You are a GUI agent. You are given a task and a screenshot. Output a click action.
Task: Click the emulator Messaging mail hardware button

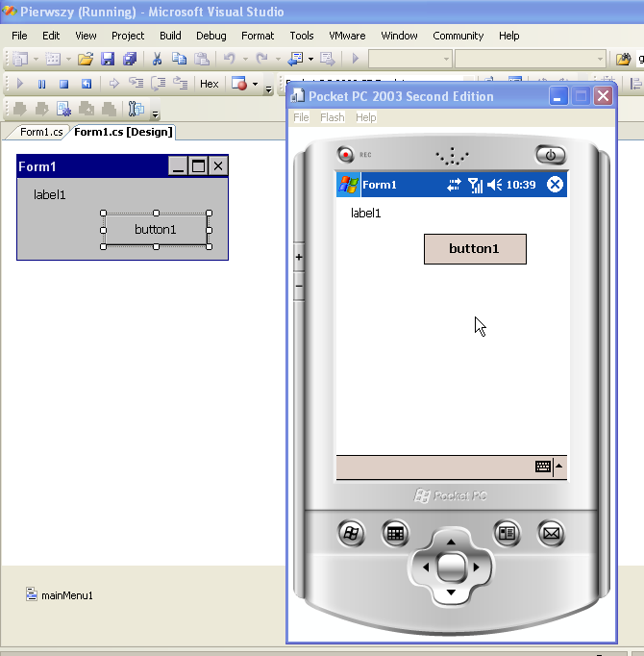coord(551,533)
